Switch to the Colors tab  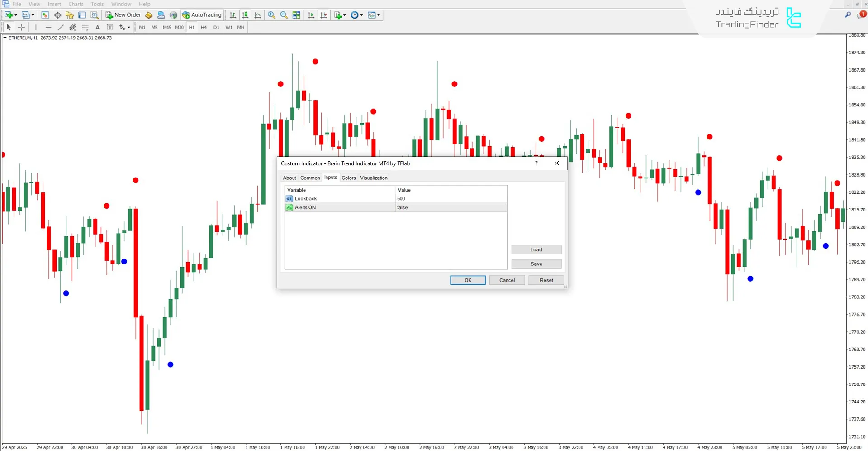coord(348,178)
